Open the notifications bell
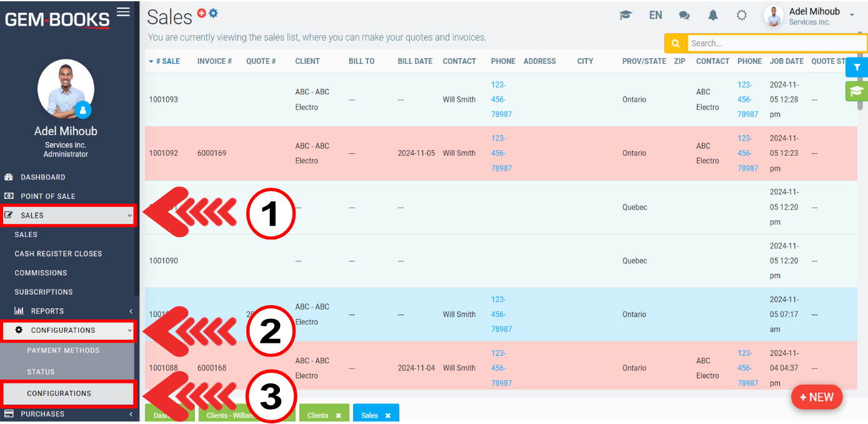Screen dimensions: 868x424 click(x=713, y=16)
